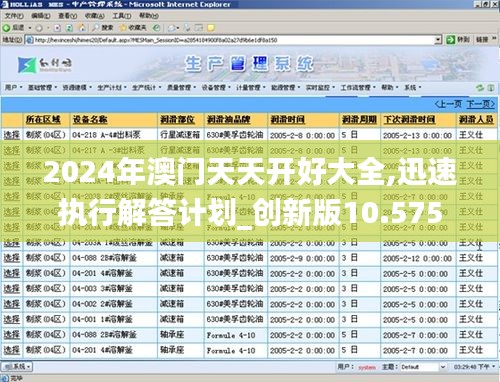Click 选择 for 04-201 4#溶解釜 减速箱 row
Image resolution: width=500 pixels, height=382 pixels.
(x=12, y=273)
